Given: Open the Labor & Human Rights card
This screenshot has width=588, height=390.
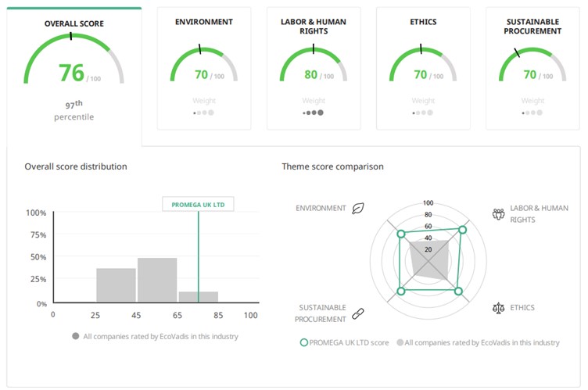Looking at the screenshot, I should 314,68.
